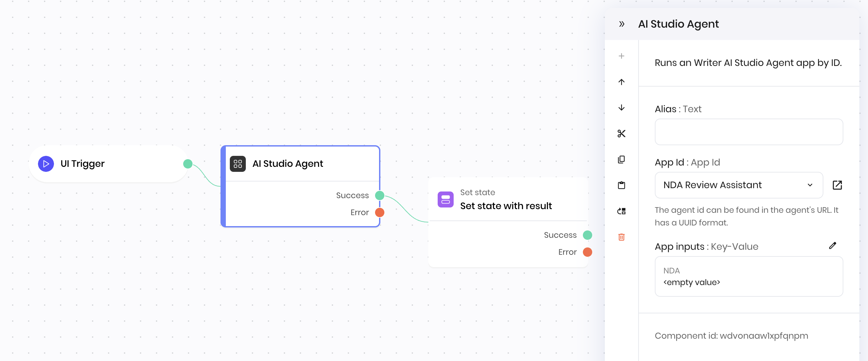Click the Alias text input field
Image resolution: width=868 pixels, height=361 pixels.
748,132
